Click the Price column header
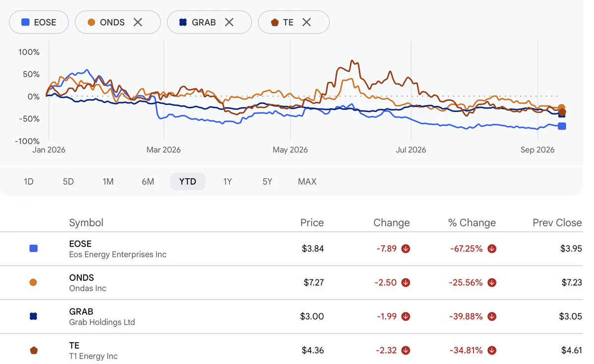Screen dimensions: 594x364 tap(312, 223)
